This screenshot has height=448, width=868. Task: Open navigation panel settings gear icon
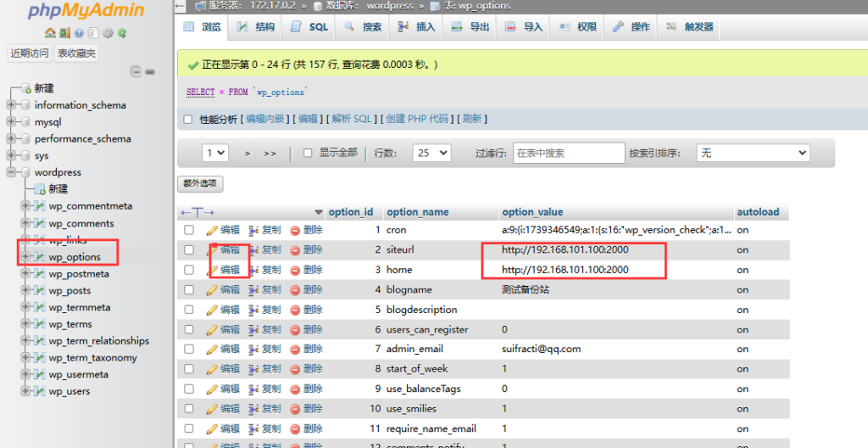coord(108,33)
